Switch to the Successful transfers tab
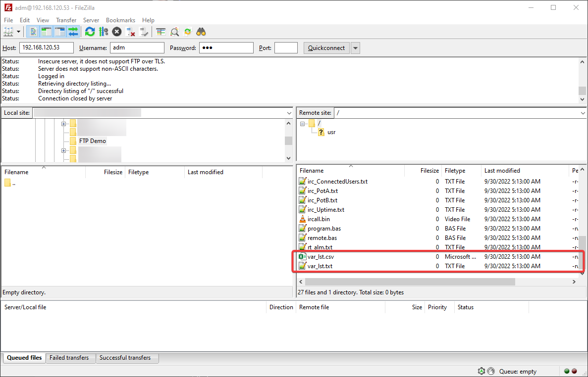Viewport: 588px width, 377px height. click(x=125, y=358)
